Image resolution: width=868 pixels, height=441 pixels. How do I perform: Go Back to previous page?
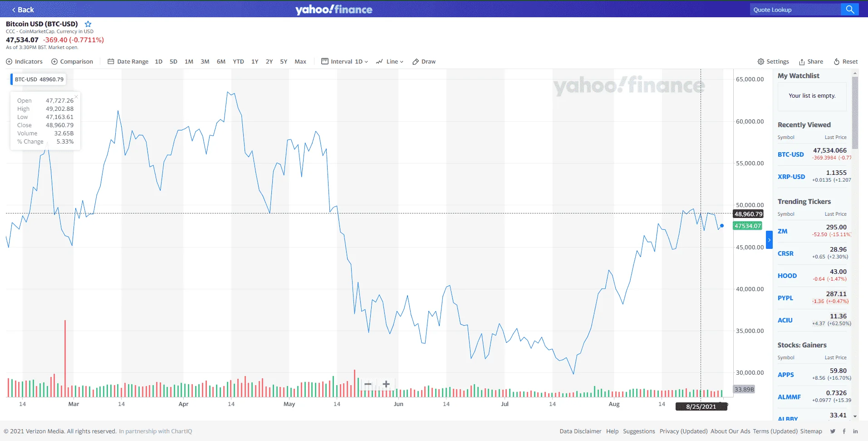(23, 10)
